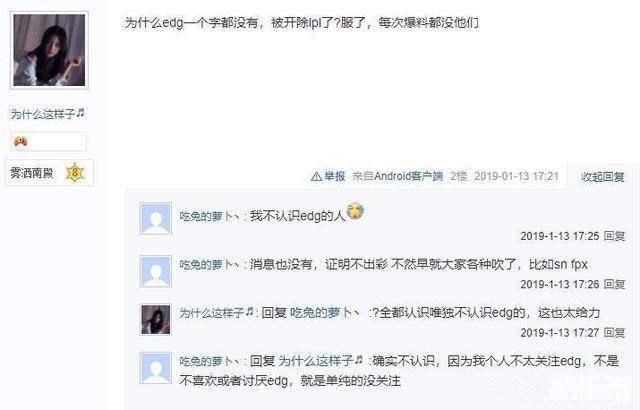This screenshot has width=640, height=410.
Task: Click mentioned 为什么这样子 link in last reply
Action: pos(320,361)
